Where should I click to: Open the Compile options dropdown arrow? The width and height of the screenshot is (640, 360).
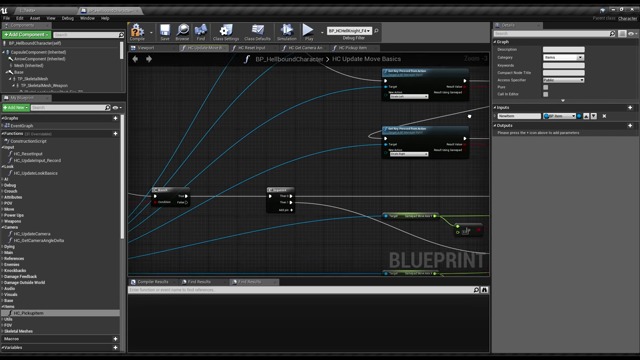[151, 32]
